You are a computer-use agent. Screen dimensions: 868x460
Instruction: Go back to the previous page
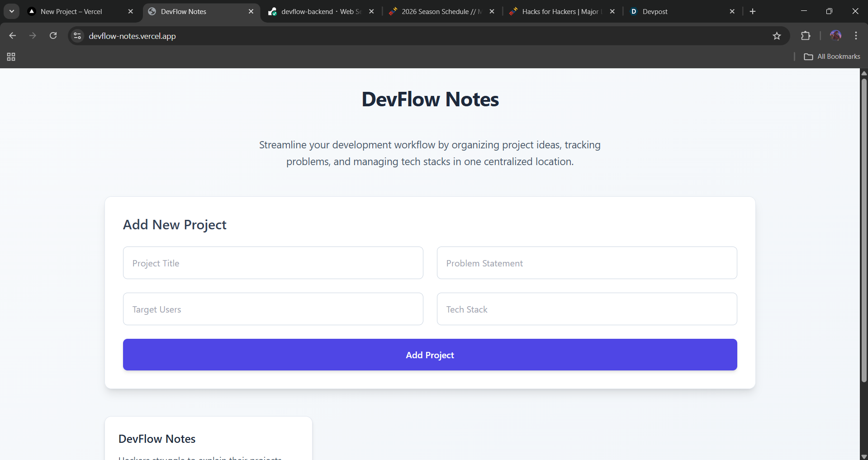[13, 36]
